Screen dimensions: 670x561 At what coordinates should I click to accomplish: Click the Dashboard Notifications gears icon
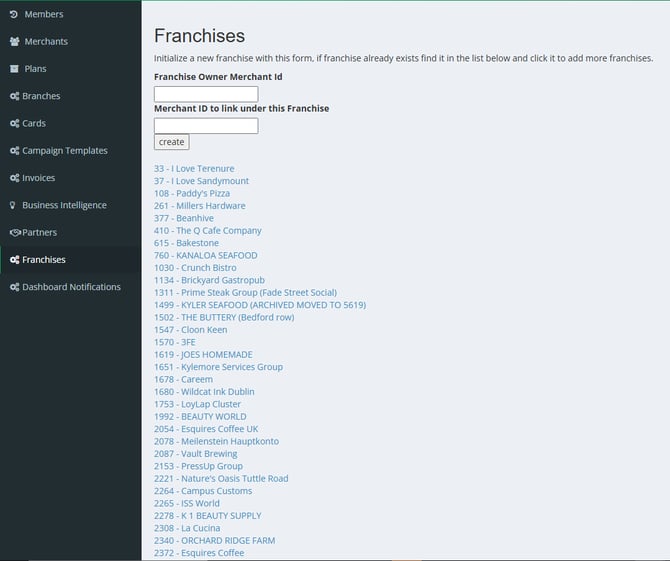[14, 287]
